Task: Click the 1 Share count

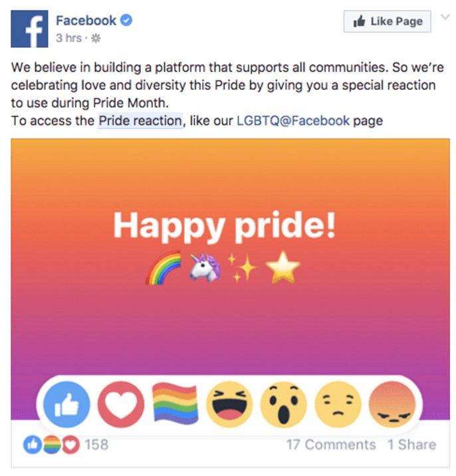Action: coord(412,445)
